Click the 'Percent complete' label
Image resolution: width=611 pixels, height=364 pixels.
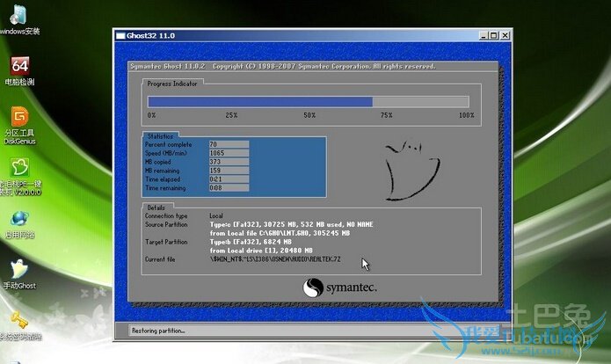[x=168, y=144]
